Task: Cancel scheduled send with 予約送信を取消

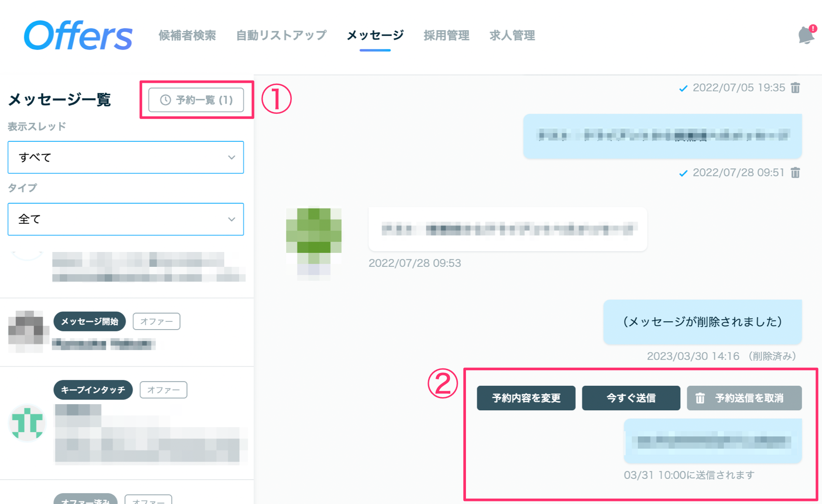Action: click(x=744, y=398)
